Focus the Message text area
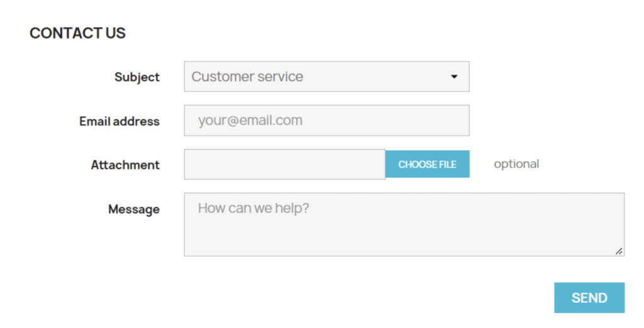This screenshot has width=644, height=328. [x=404, y=224]
